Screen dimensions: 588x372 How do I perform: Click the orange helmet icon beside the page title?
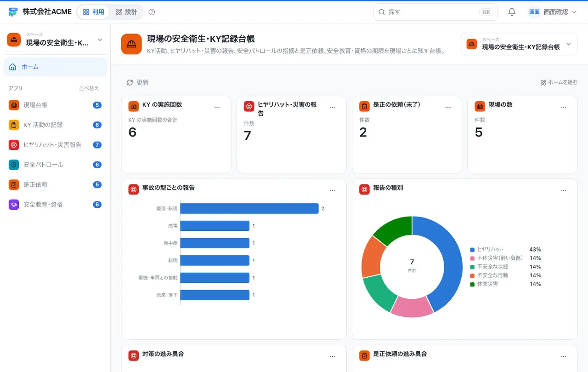pyautogui.click(x=131, y=44)
